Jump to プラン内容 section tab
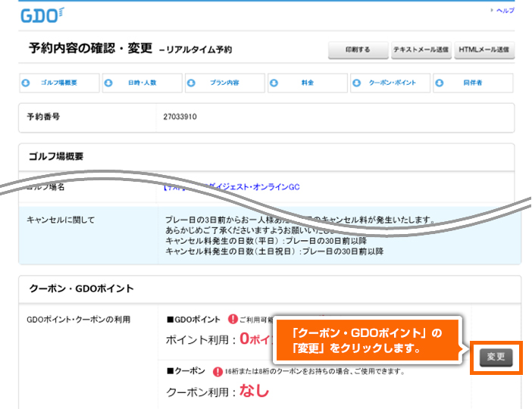The width and height of the screenshot is (532, 409). pyautogui.click(x=224, y=83)
